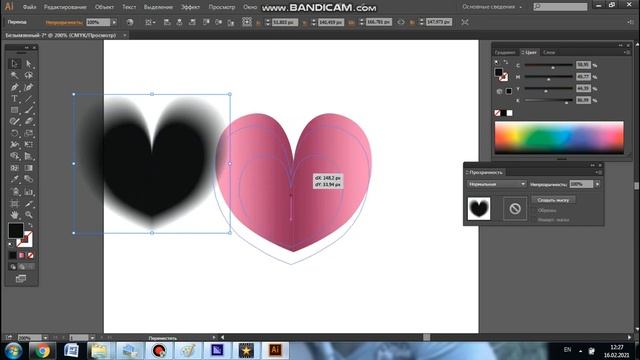Select the Shape Builder tool
This screenshot has width=640, height=360.
point(15,156)
